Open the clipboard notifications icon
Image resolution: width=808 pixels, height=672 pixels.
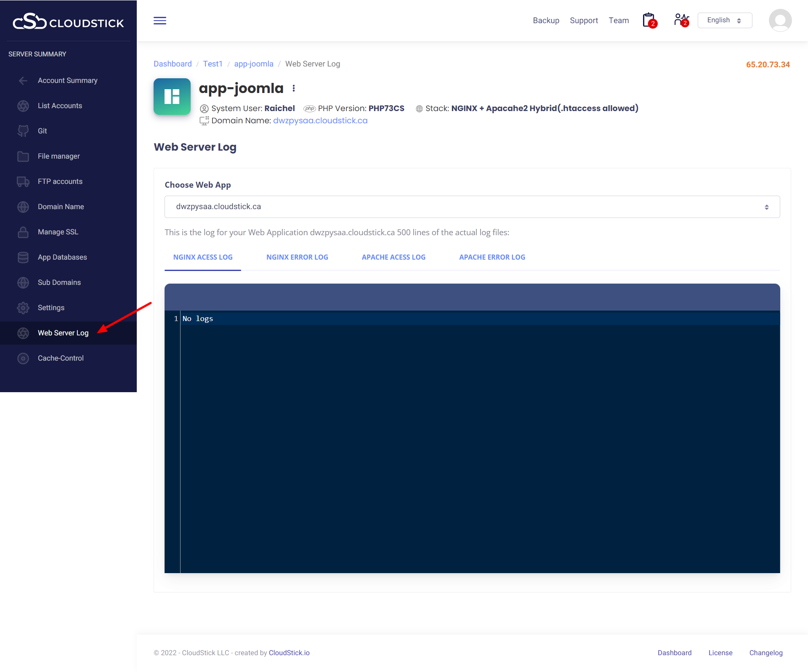(x=649, y=20)
